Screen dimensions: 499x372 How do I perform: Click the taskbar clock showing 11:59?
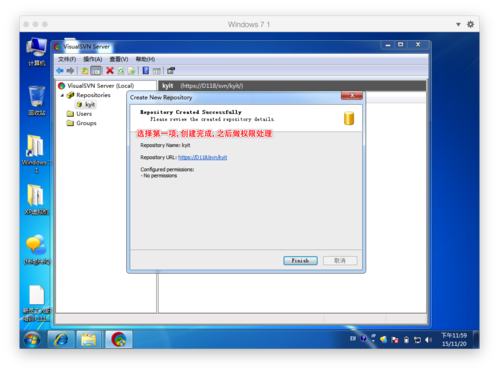[454, 340]
